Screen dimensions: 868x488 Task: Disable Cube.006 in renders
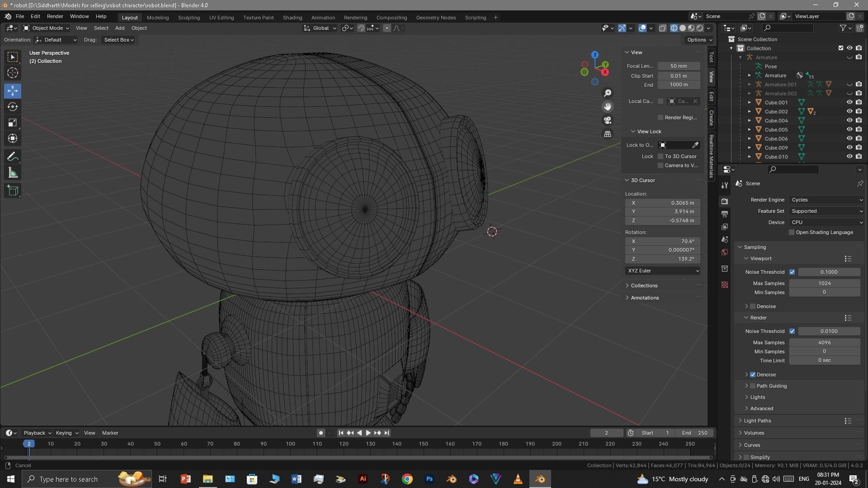[859, 139]
